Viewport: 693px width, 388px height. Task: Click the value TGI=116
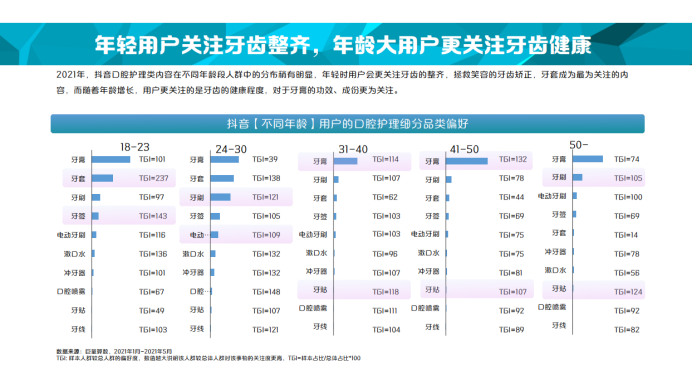[x=152, y=235]
